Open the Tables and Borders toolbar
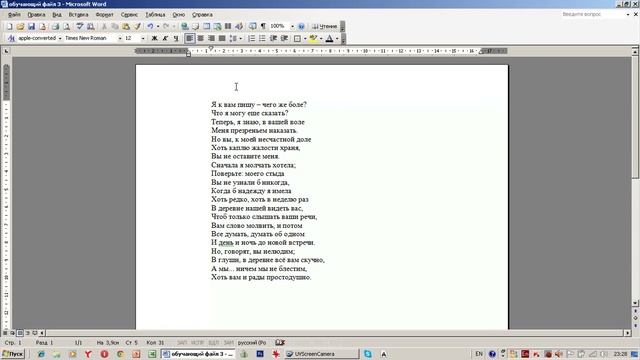This screenshot has height=360, width=640. click(196, 26)
